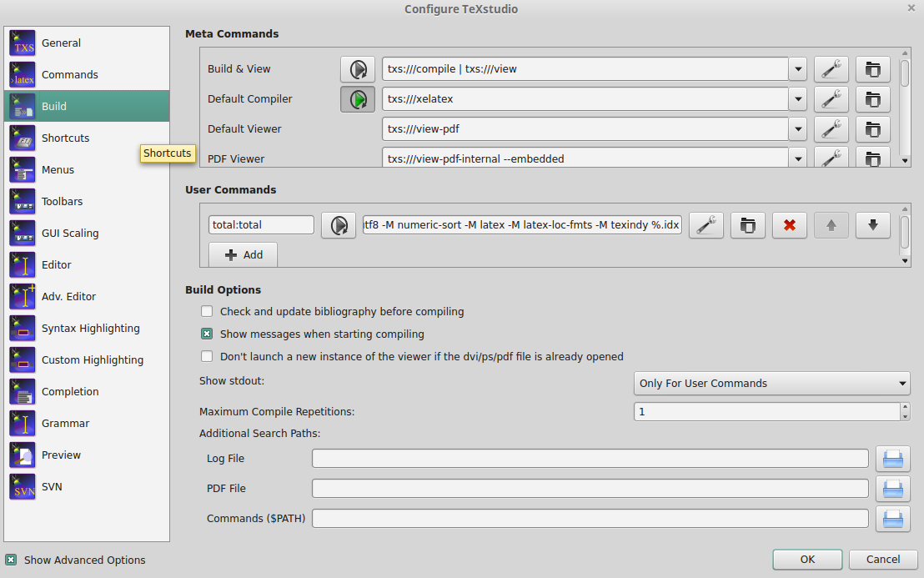Configure user command with wrench icon
This screenshot has height=578, width=924.
[x=706, y=225]
